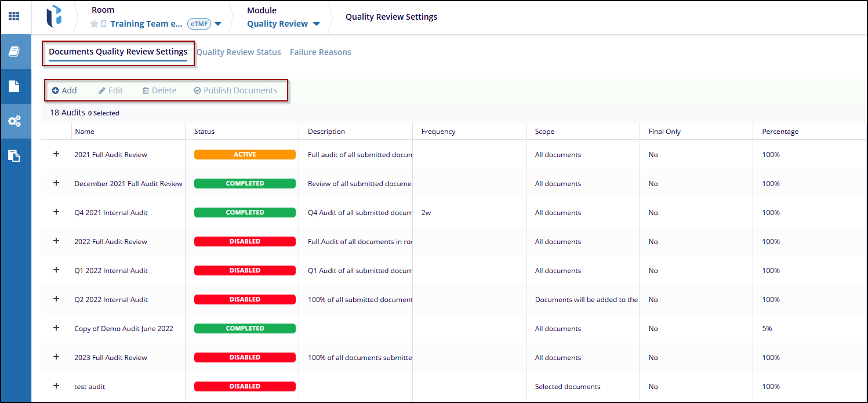This screenshot has width=868, height=403.
Task: Sort by the Percentage column header
Action: tap(780, 132)
